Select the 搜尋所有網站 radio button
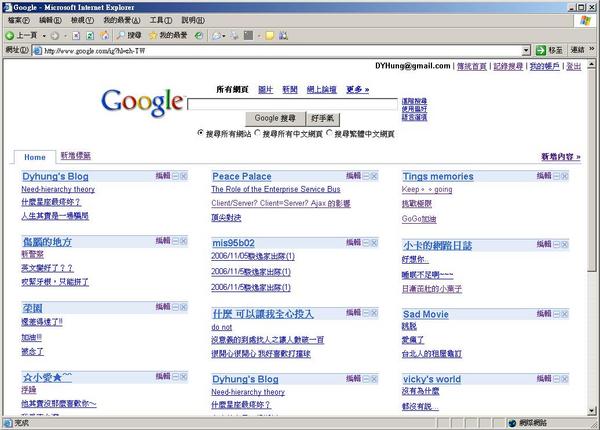 point(201,133)
